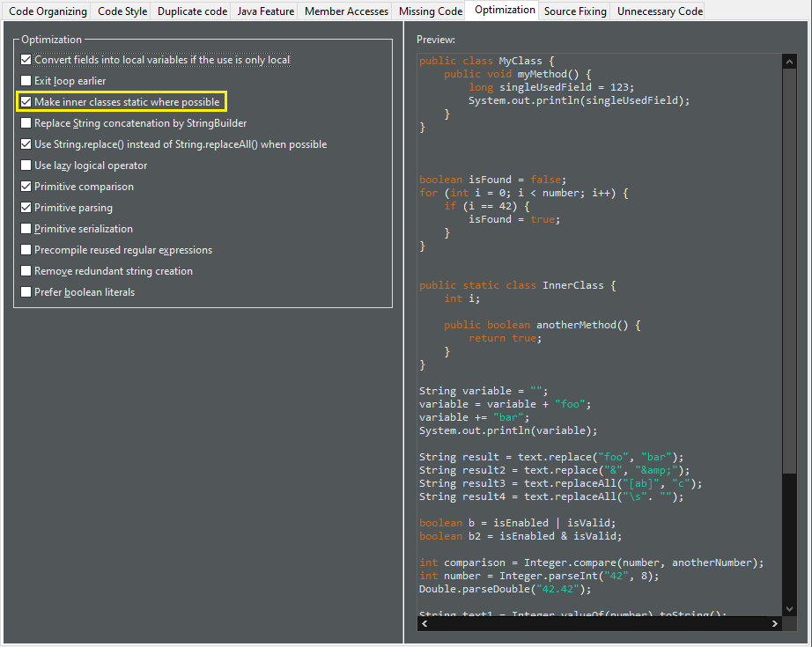The height and width of the screenshot is (647, 812).
Task: Click the preview scroll up arrow
Action: 789,62
